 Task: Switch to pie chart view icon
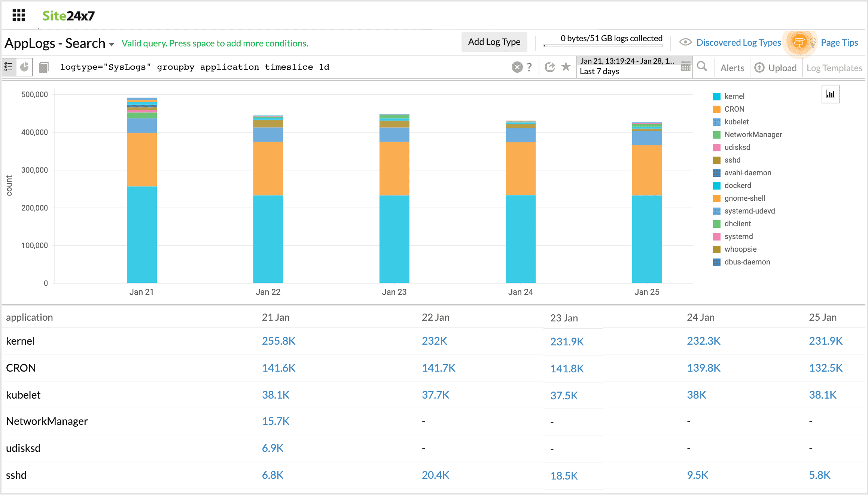click(x=25, y=67)
